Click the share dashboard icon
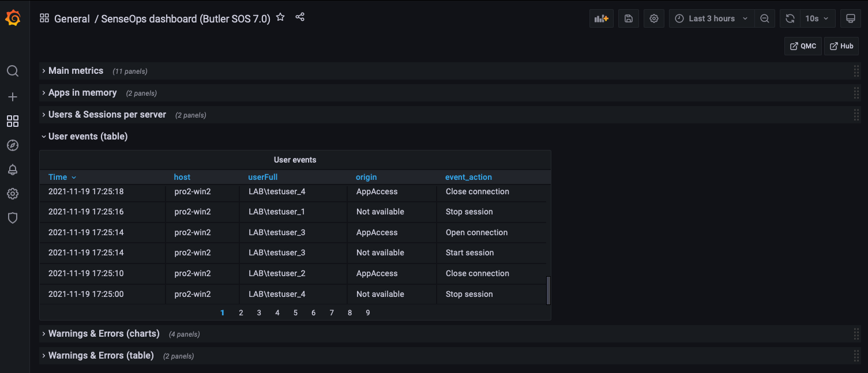Viewport: 868px width, 373px height. [x=300, y=17]
